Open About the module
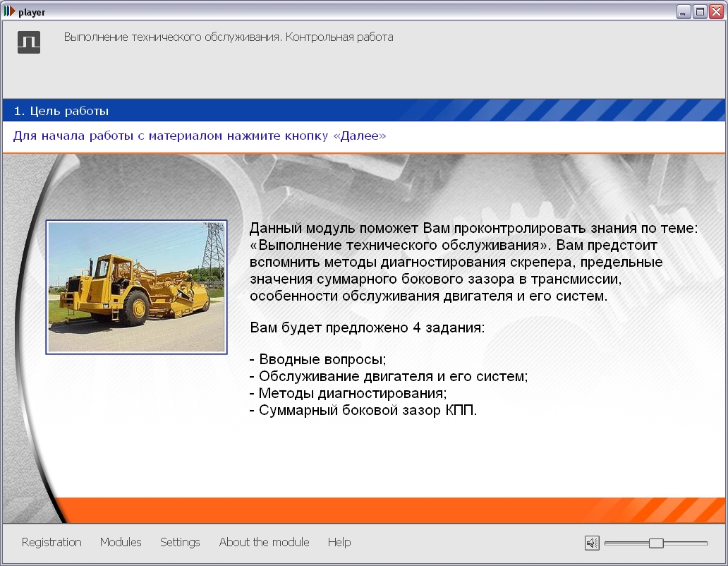 point(264,542)
